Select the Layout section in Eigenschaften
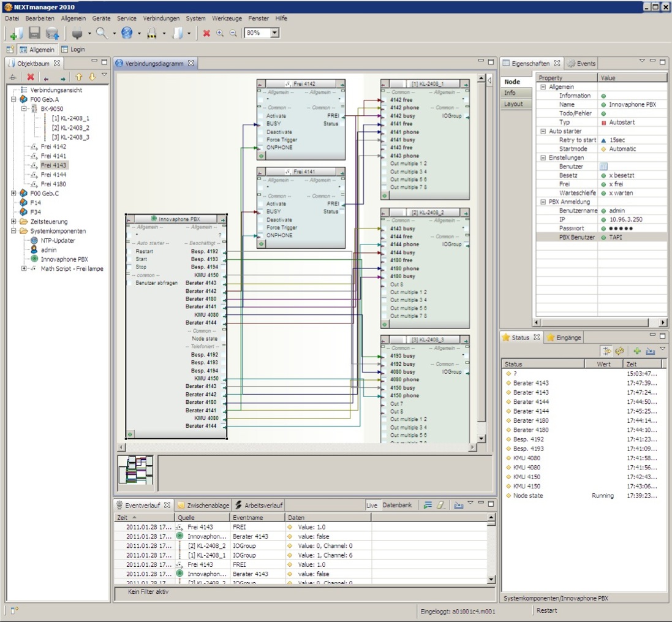This screenshot has width=672, height=622. coord(513,104)
